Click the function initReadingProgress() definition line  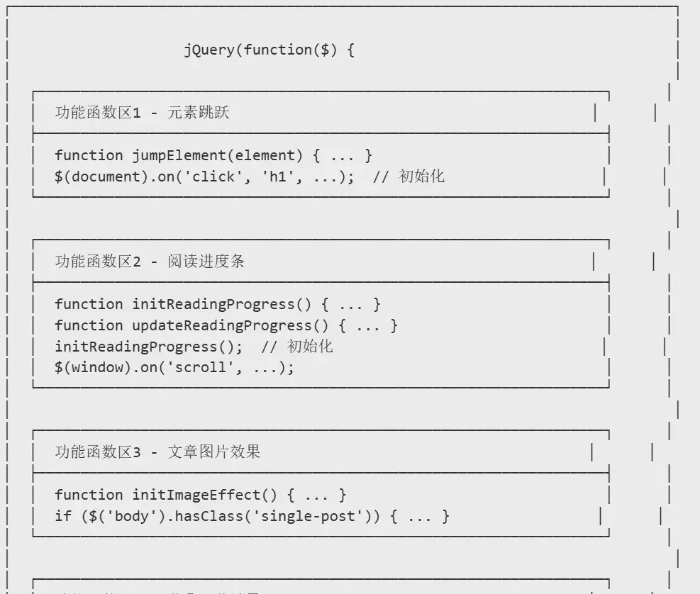(218, 304)
